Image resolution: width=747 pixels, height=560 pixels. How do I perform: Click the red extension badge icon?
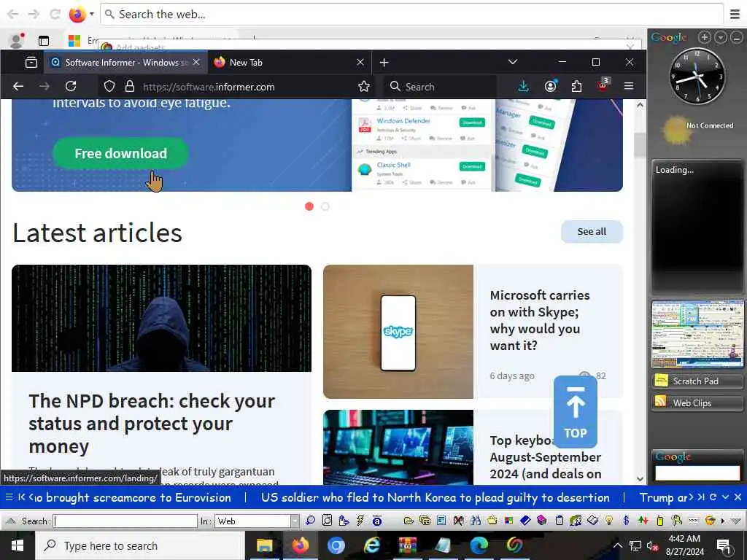603,85
